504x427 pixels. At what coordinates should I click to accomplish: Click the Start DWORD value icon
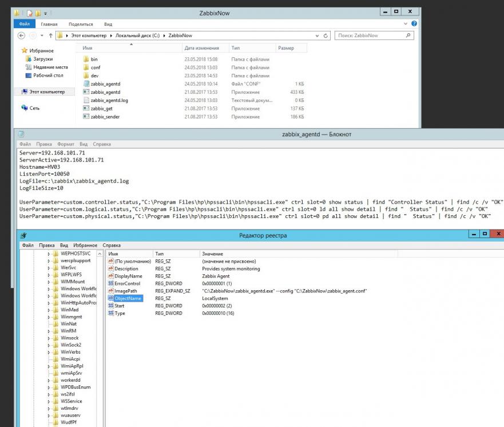[111, 306]
